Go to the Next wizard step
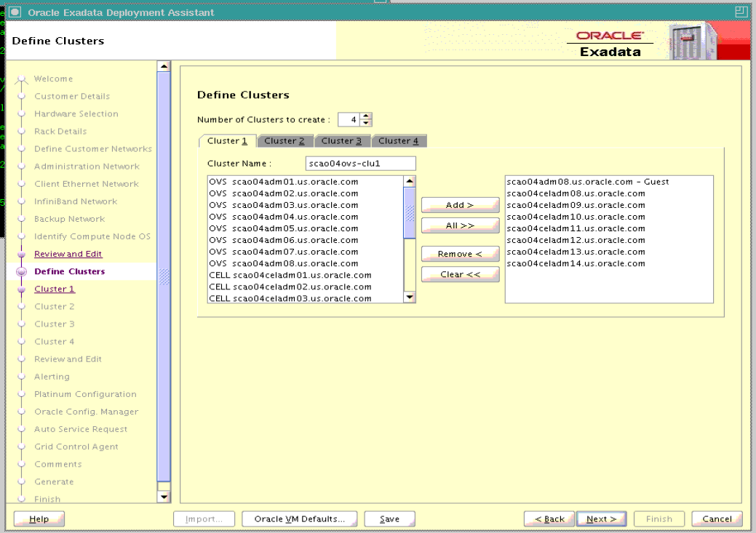 pyautogui.click(x=602, y=519)
